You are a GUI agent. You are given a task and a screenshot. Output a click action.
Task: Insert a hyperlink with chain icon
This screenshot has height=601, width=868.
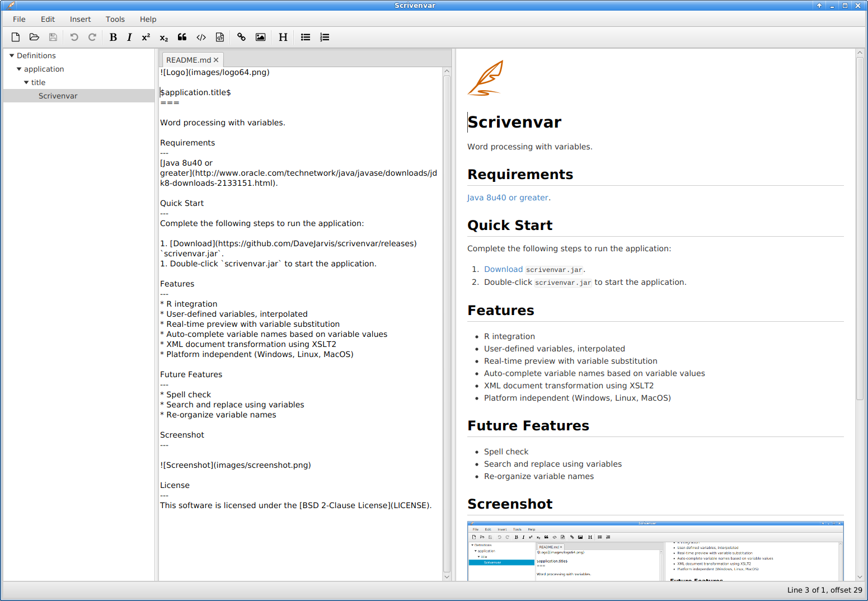241,37
